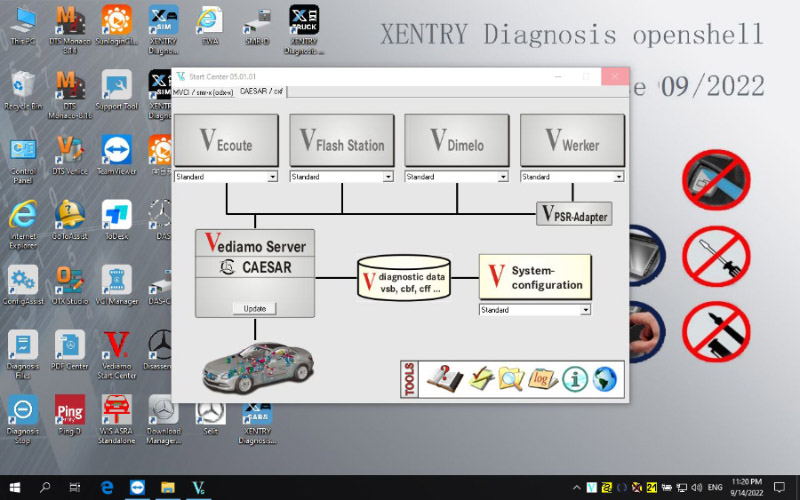Click the Vediamo Server CAESAR block
The image size is (800, 500).
coord(255,273)
